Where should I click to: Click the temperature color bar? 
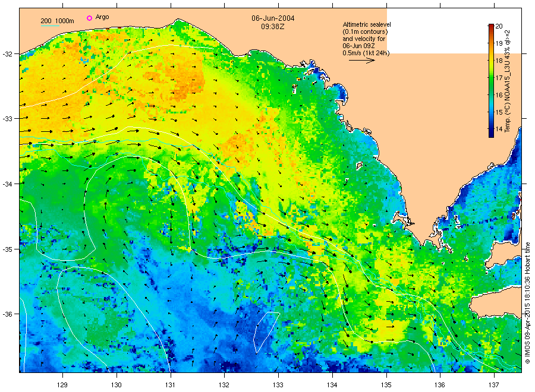coord(491,81)
